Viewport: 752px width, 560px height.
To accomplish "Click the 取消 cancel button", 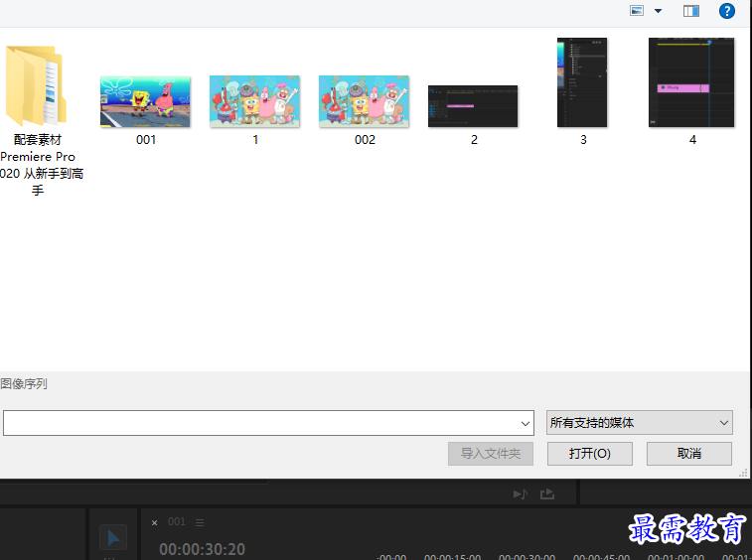I will tap(689, 454).
